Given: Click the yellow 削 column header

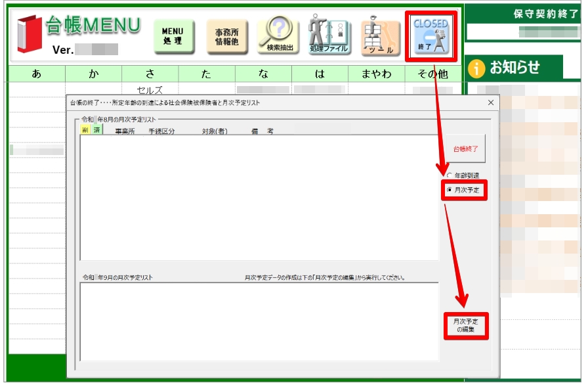Looking at the screenshot, I should point(85,130).
